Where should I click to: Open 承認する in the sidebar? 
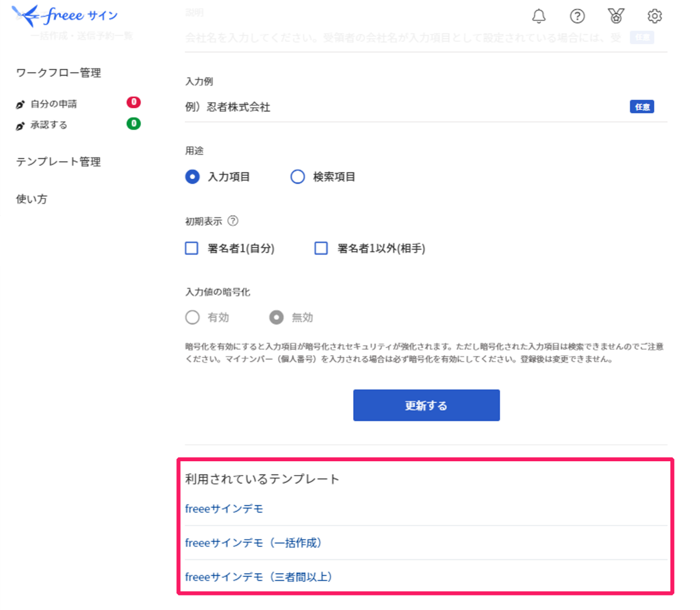coord(49,125)
